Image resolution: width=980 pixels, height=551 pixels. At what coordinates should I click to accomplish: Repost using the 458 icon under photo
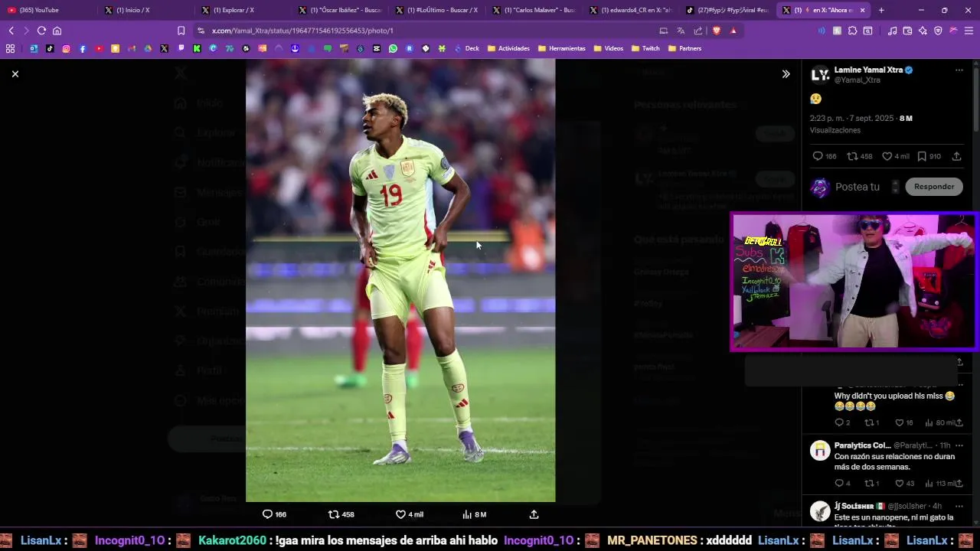pos(341,514)
